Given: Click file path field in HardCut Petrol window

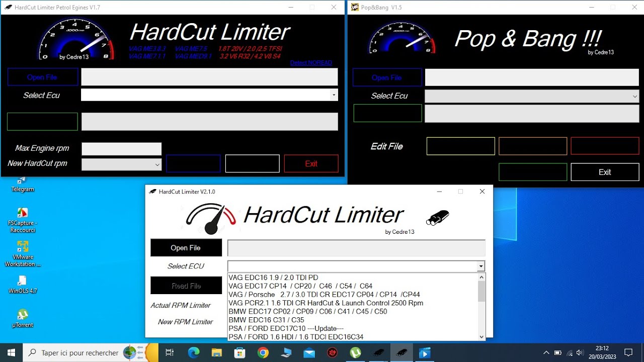Looking at the screenshot, I should 209,77.
